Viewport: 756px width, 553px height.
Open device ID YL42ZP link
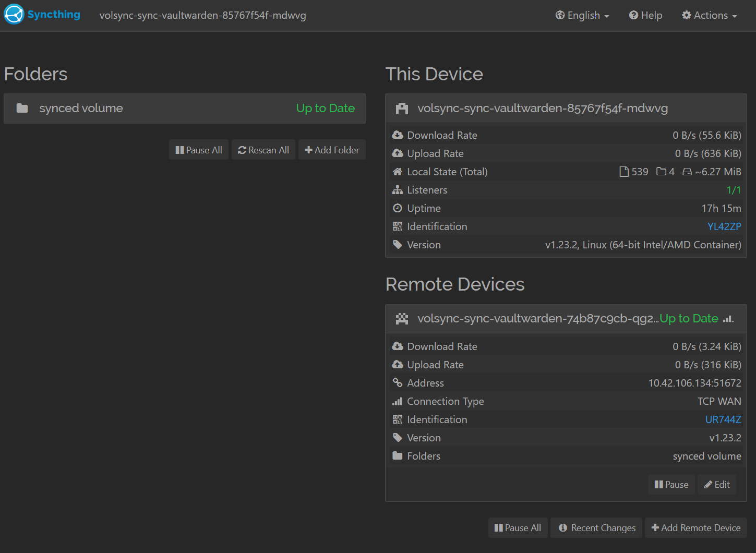pos(724,226)
